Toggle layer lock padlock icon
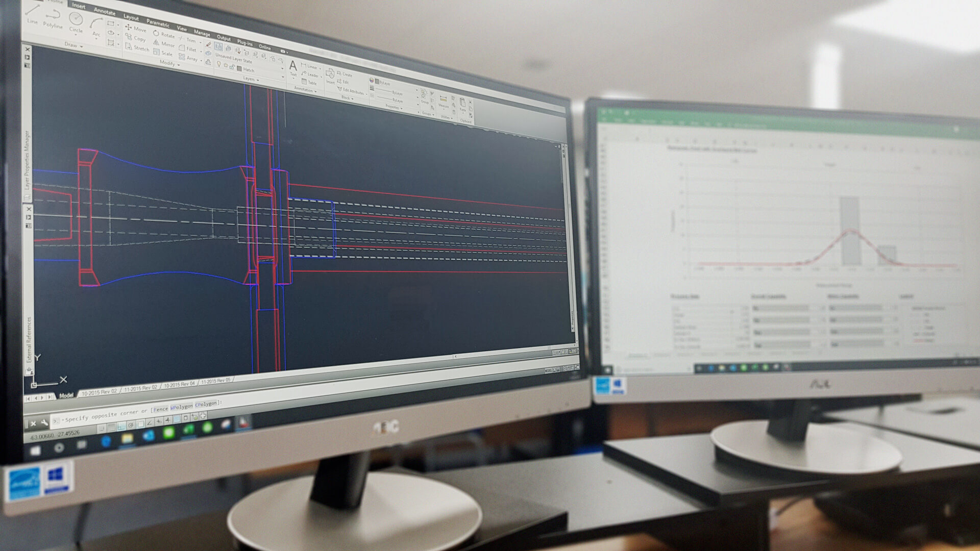980x551 pixels. click(x=232, y=66)
